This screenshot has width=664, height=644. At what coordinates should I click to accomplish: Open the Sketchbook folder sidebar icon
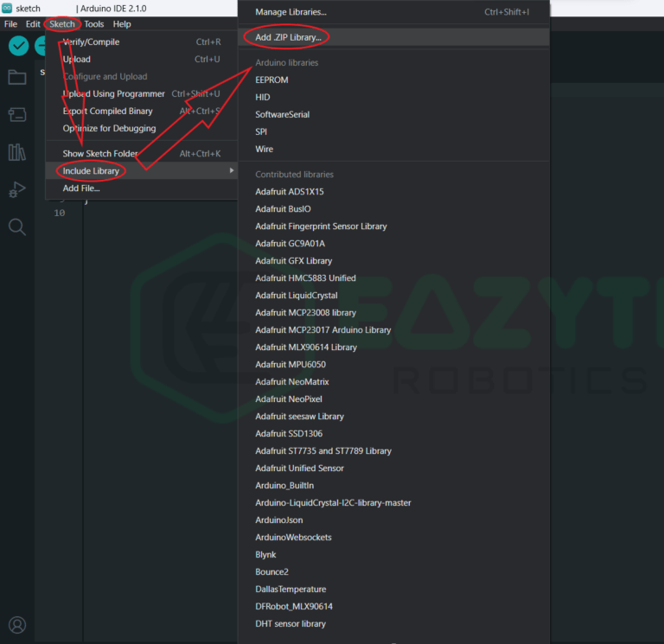17,77
